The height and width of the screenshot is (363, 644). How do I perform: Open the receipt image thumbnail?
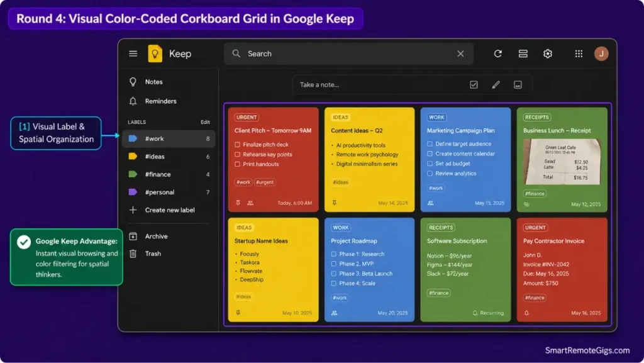pos(562,162)
